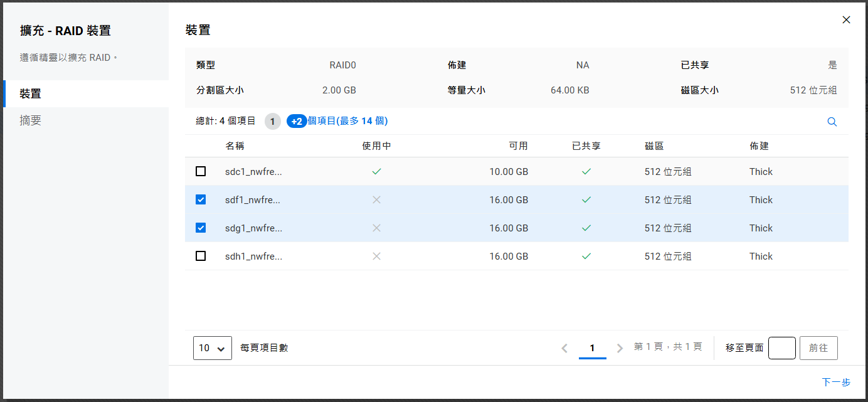Click next page arrow in pagination

(620, 348)
